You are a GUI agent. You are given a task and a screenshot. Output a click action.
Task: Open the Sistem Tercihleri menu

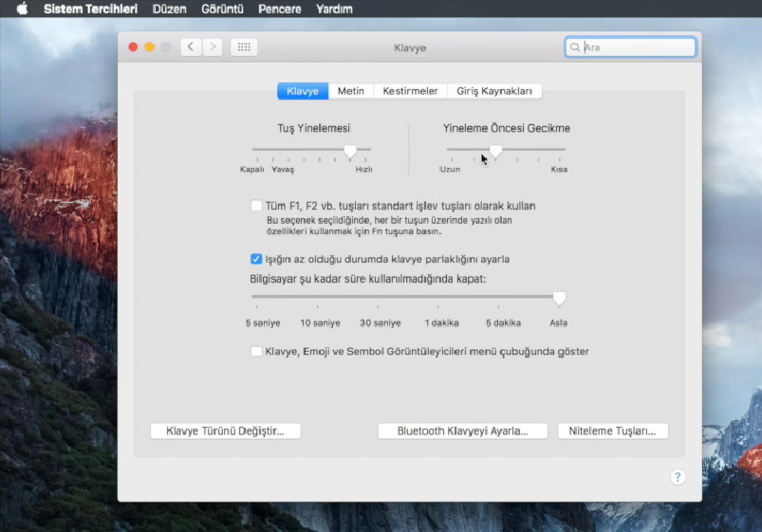[90, 9]
